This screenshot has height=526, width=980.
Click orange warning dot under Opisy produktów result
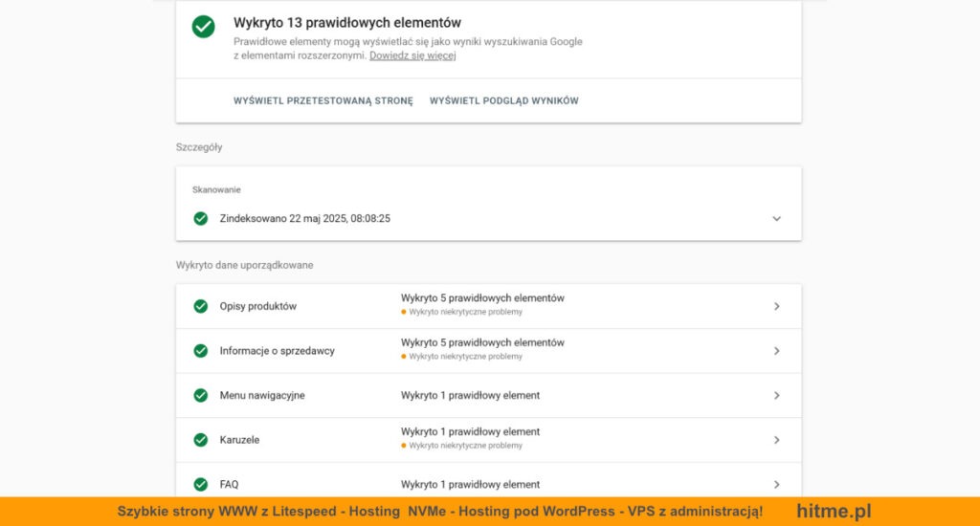[405, 312]
